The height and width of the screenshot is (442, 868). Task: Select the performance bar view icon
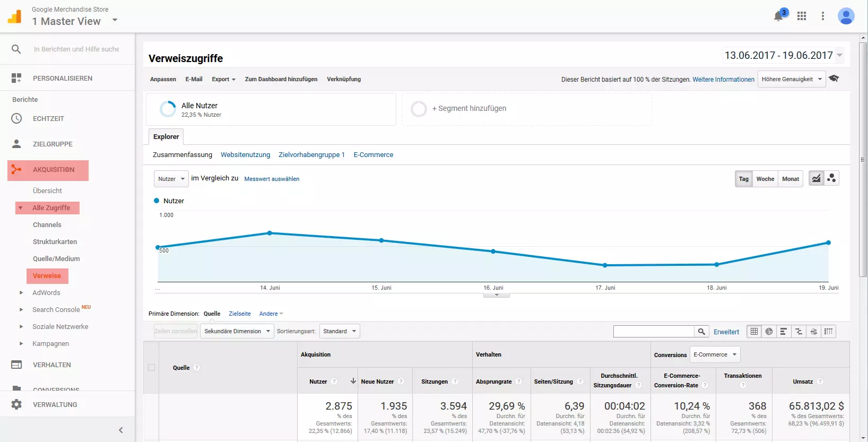click(x=784, y=332)
